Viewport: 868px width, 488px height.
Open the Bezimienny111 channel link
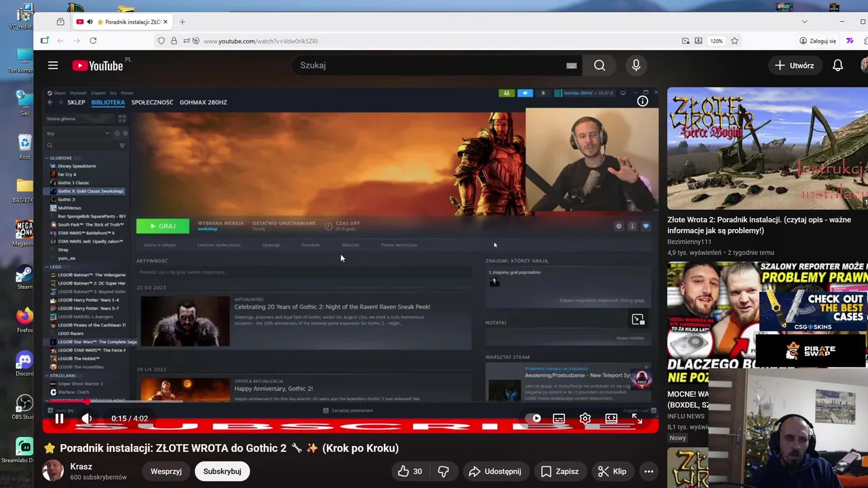click(690, 241)
